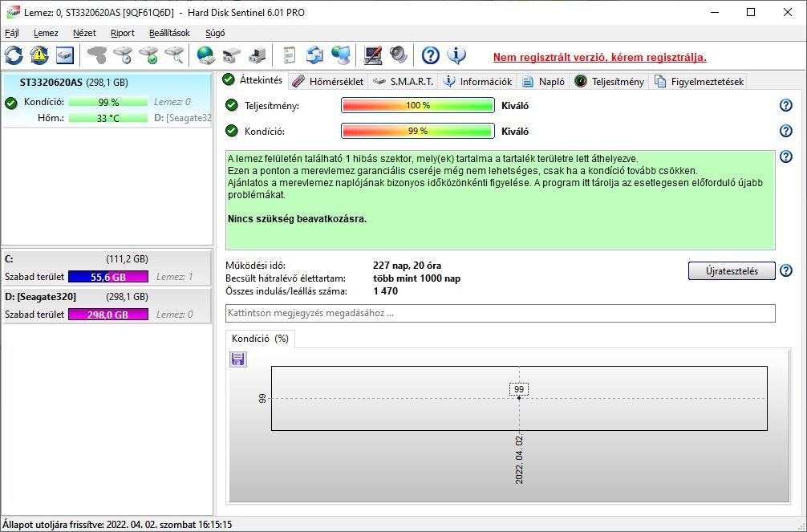Select the Kondíció (%) chart tab
The image size is (807, 532).
260,339
